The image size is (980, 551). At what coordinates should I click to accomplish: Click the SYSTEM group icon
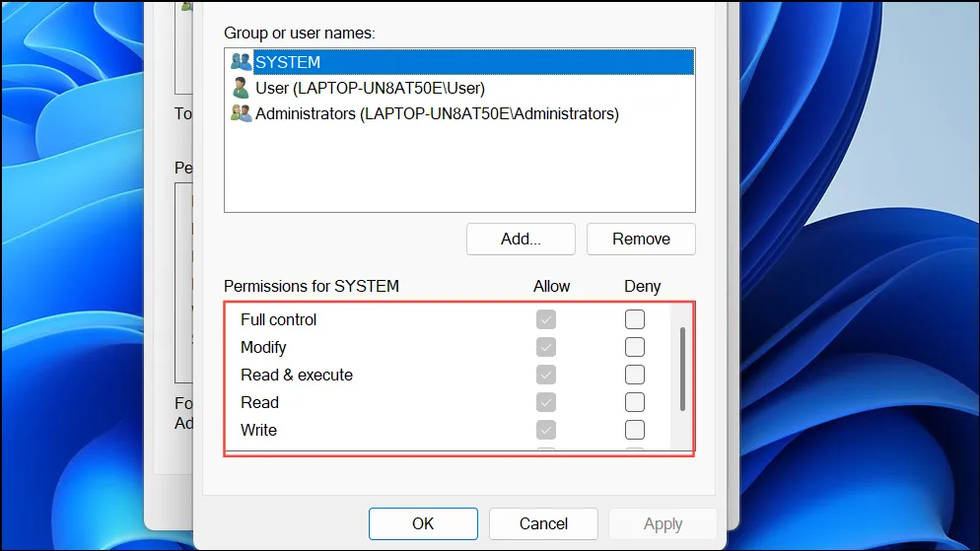tap(241, 62)
